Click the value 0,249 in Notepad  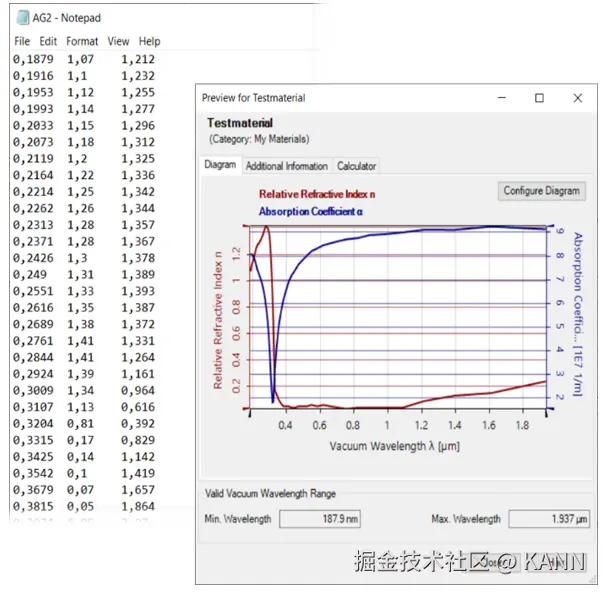30,274
